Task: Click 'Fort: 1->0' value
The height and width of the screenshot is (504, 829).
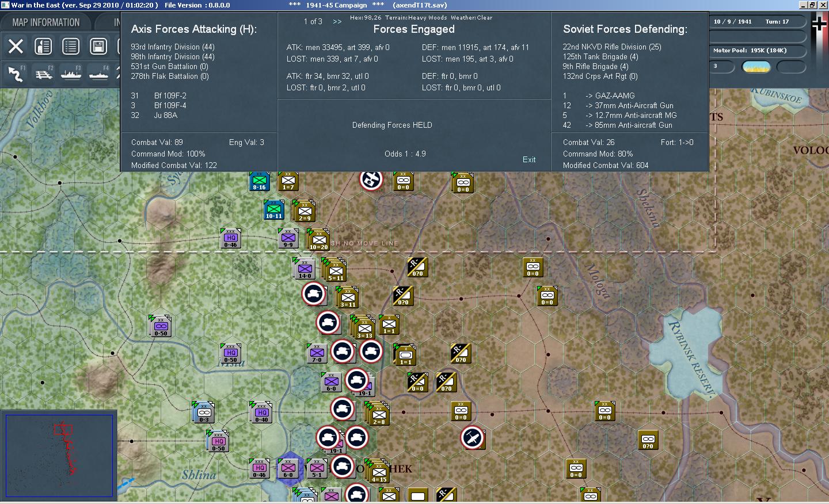Action: [677, 143]
